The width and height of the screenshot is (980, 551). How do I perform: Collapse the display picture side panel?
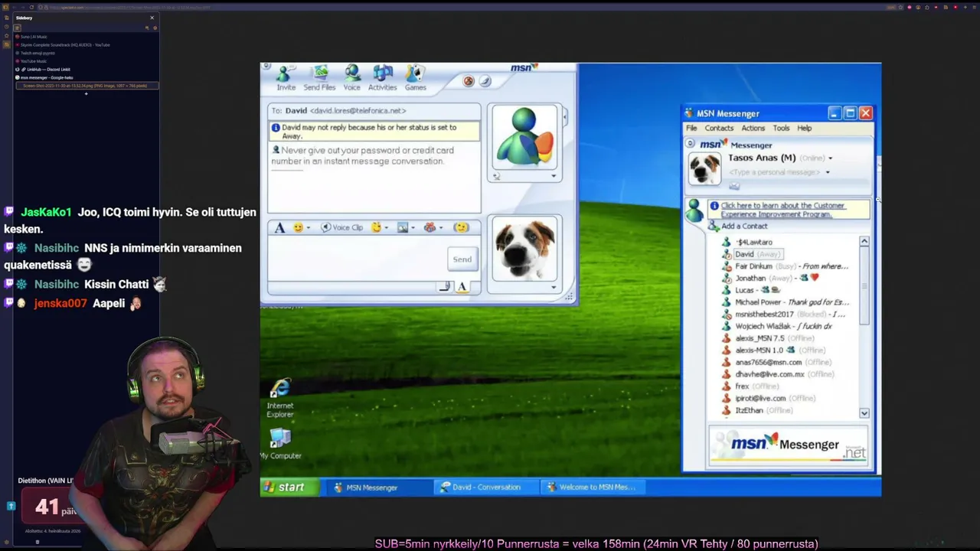point(565,117)
